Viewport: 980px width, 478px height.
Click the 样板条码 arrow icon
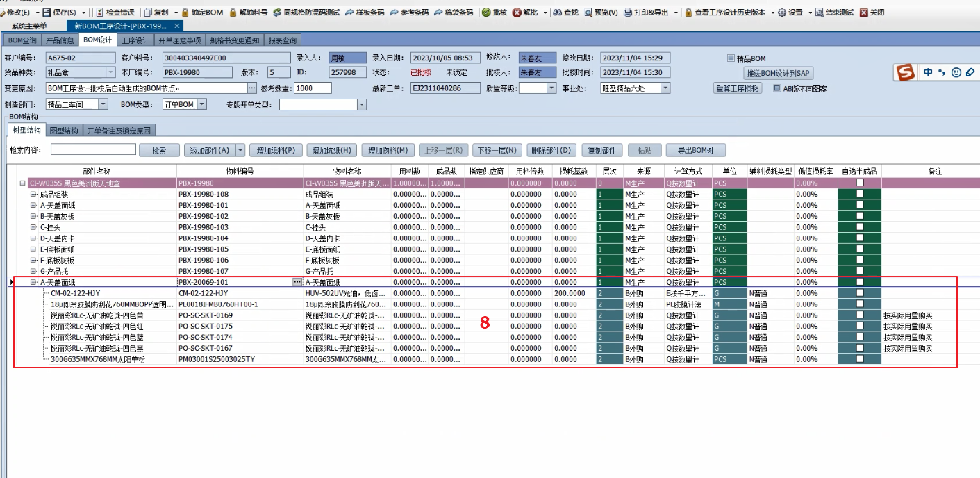350,13
